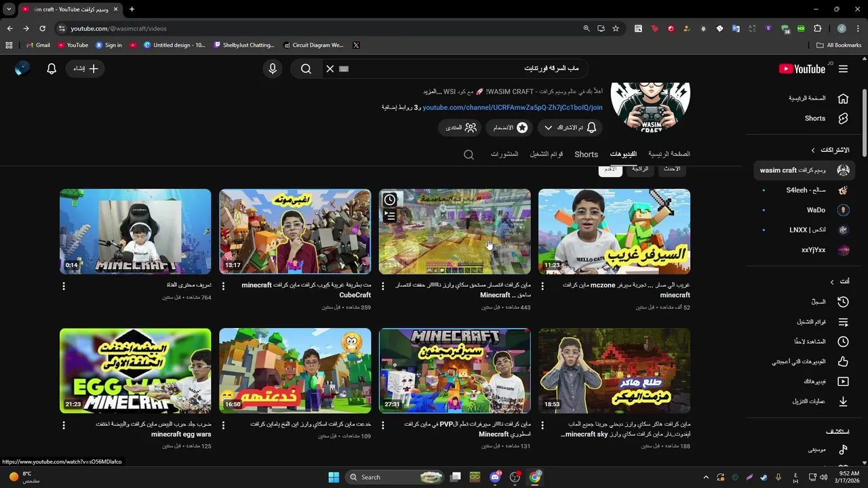Open the YouTube guide hamburger menu
This screenshot has height=488, width=868.
[x=843, y=68]
